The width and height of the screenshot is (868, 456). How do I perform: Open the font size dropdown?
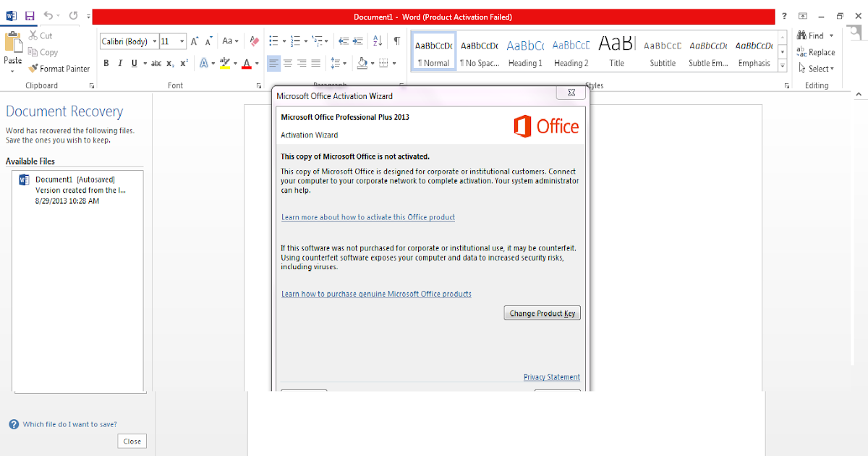[x=182, y=42]
